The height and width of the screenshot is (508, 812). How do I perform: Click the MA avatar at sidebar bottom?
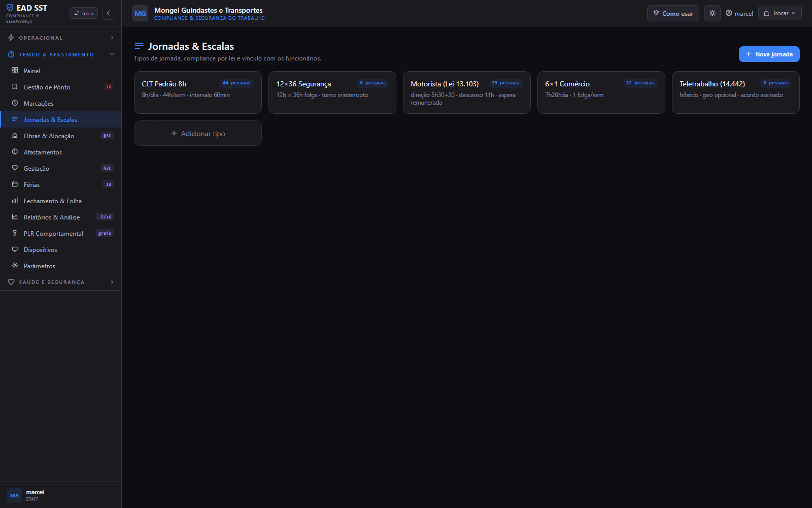tap(14, 495)
